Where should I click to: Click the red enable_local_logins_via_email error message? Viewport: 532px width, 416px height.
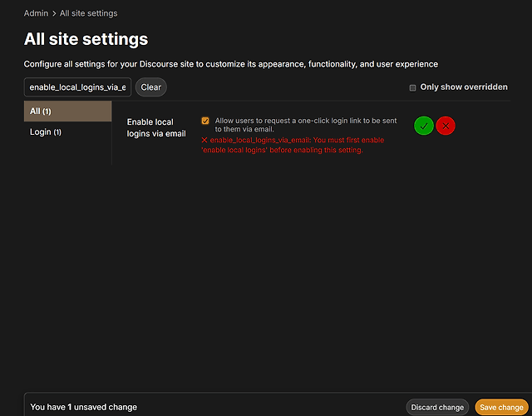[293, 145]
